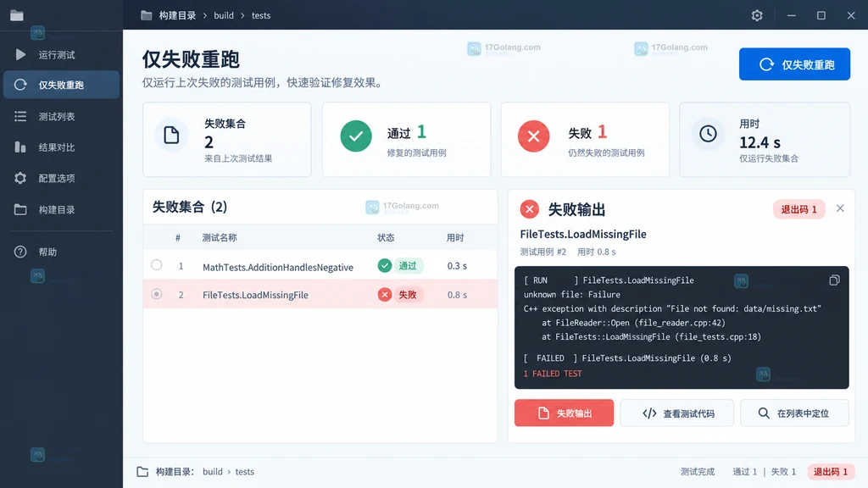The height and width of the screenshot is (488, 868).
Task: Open 测试列表 in the sidebar
Action: 61,116
